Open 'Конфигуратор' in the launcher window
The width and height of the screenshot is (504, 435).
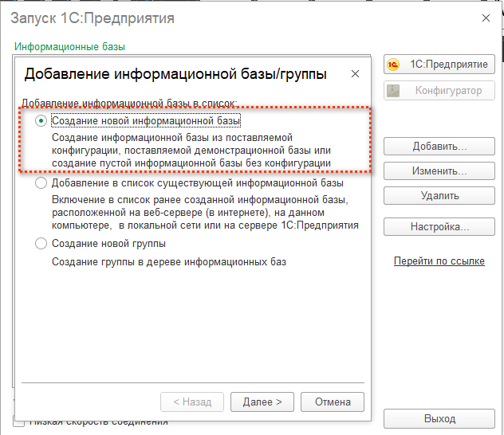(439, 91)
